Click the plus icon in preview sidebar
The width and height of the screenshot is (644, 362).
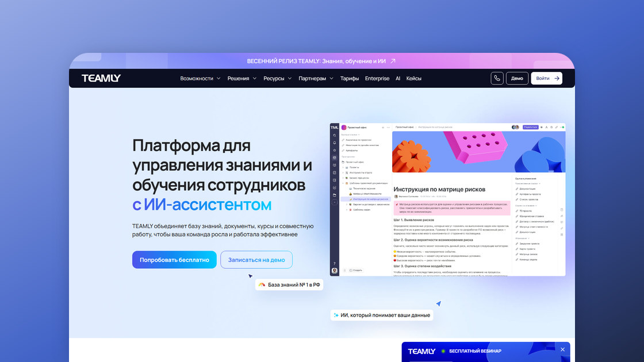[334, 203]
